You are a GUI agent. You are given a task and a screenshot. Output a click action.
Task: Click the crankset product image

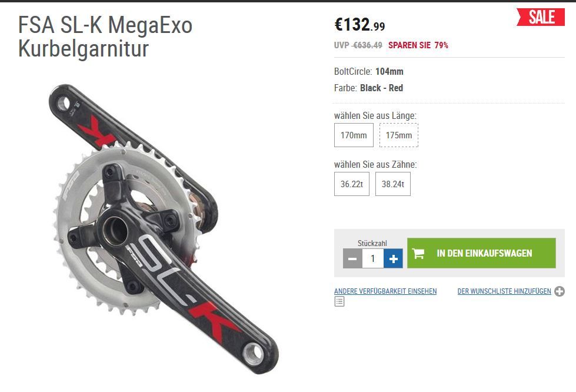164,229
